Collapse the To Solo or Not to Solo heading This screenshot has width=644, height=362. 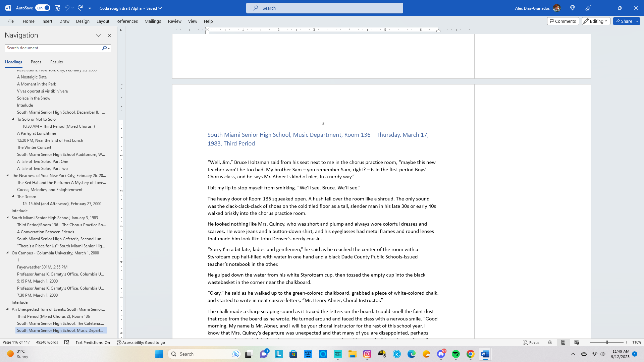click(x=13, y=119)
